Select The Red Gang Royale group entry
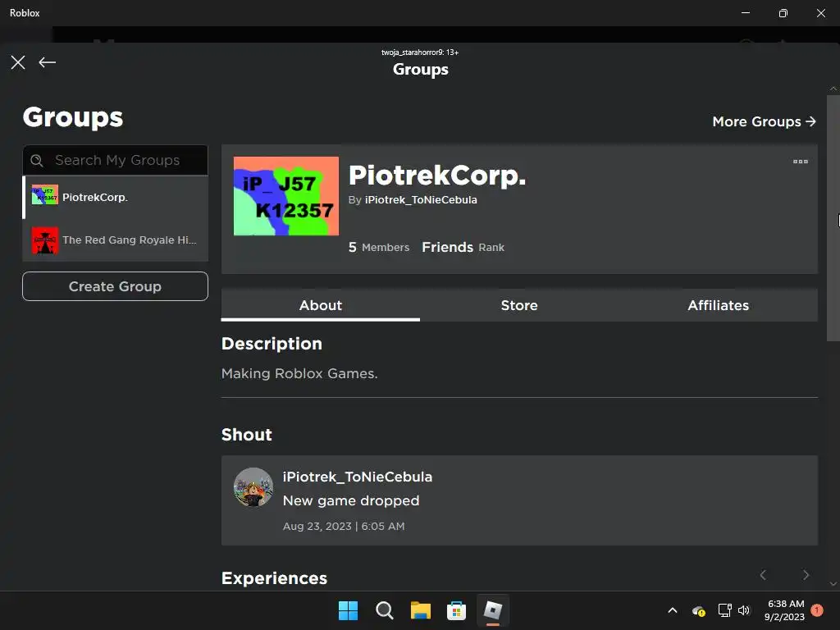 point(115,240)
